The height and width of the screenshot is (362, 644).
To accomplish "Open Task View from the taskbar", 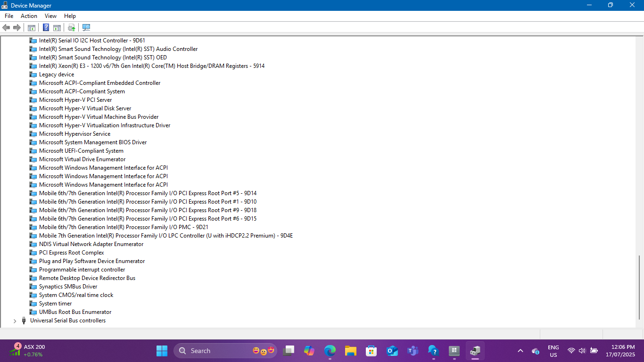I will click(289, 351).
